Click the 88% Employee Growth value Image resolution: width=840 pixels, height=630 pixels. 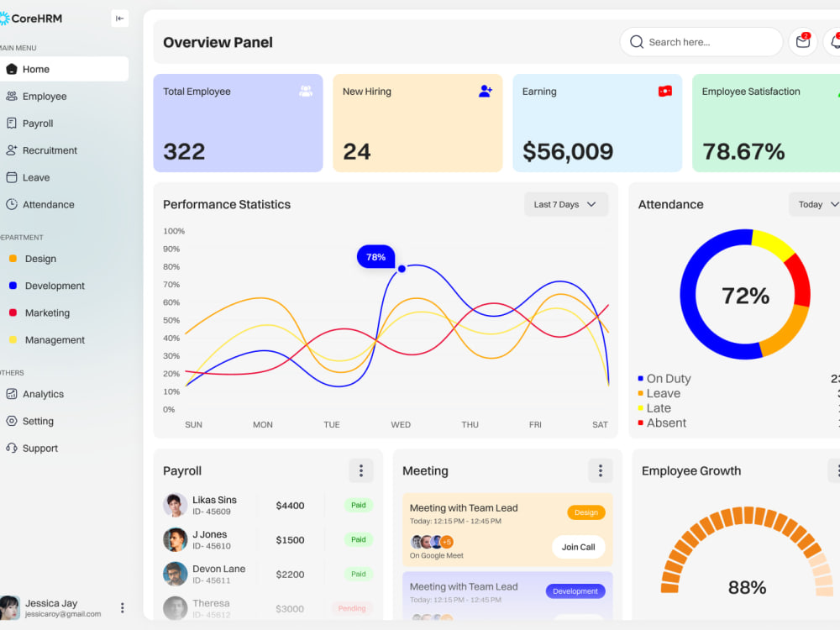tap(748, 588)
